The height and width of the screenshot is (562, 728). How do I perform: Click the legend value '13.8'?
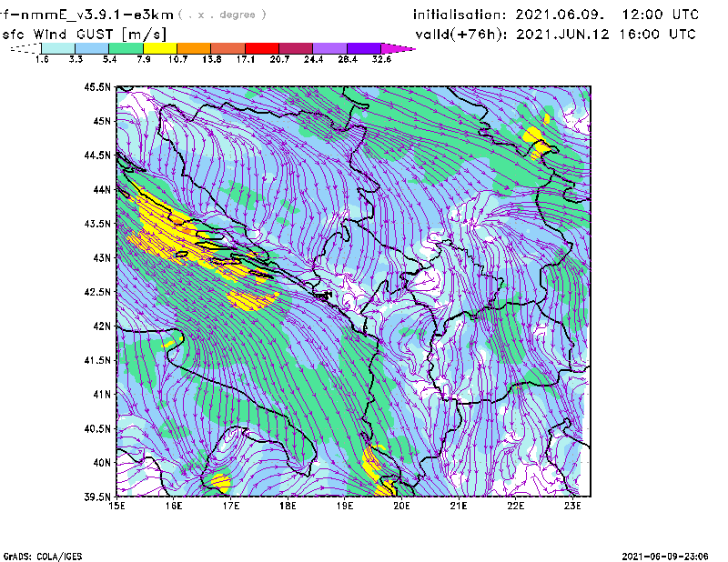(x=212, y=59)
